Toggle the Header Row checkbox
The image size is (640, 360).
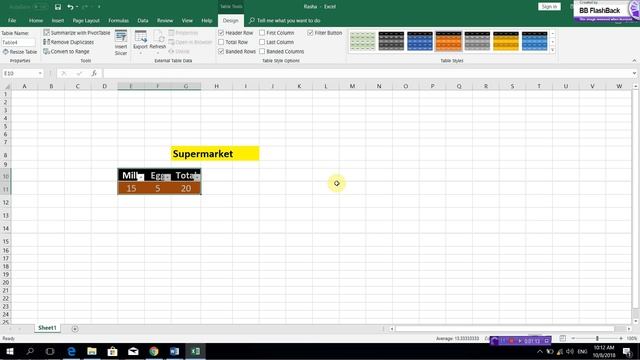point(221,33)
